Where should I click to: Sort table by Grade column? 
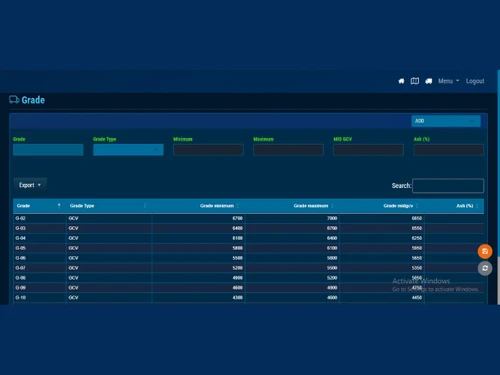39,206
